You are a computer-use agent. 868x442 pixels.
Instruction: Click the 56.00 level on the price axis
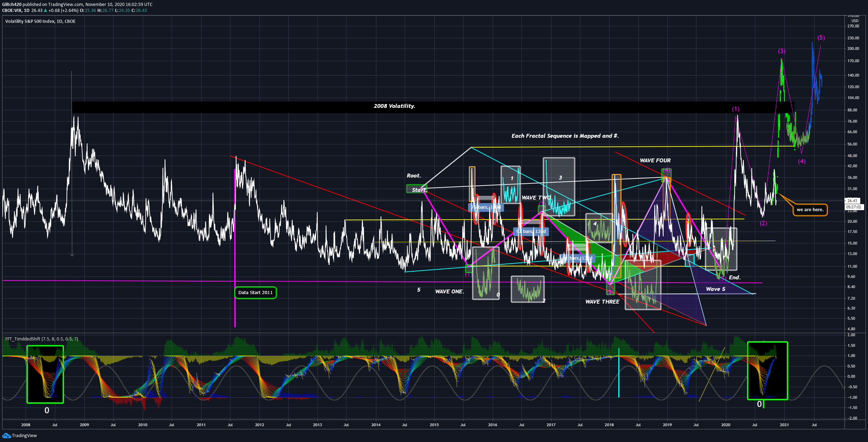pyautogui.click(x=852, y=144)
